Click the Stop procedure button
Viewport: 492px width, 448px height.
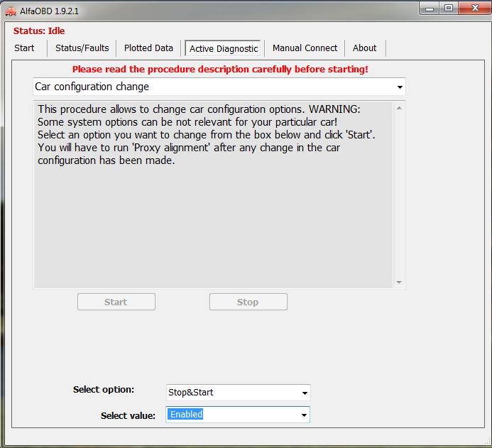(x=248, y=302)
